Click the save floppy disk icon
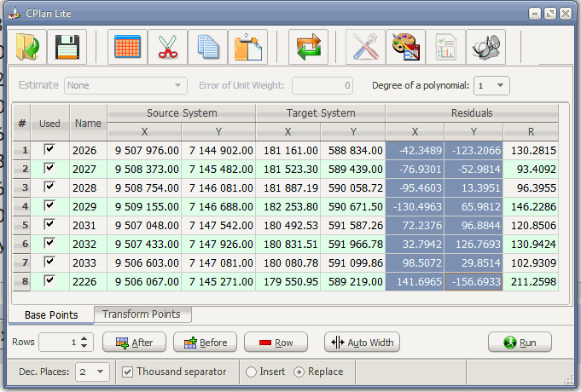 [x=67, y=49]
